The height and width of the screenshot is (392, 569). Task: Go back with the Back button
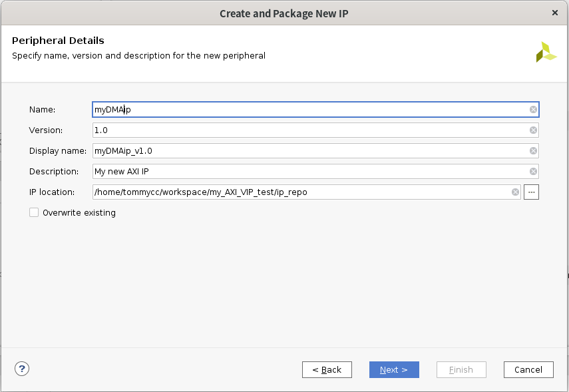pyautogui.click(x=327, y=370)
